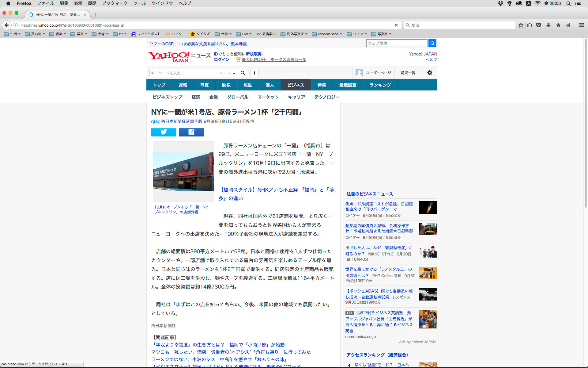588x368 pixels.
Task: Expand the 生活 bookmarks folder
Action: pyautogui.click(x=12, y=34)
